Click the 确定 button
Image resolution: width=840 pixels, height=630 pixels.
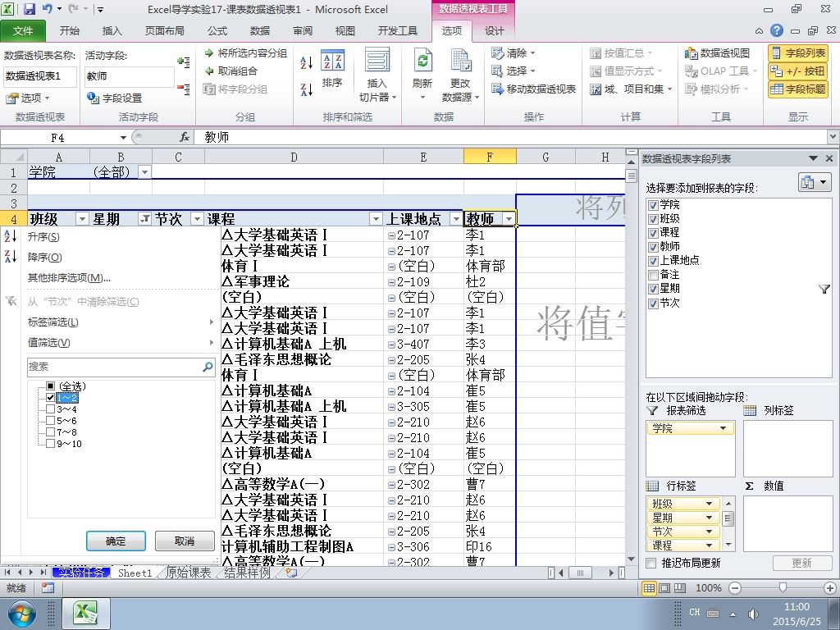pos(116,541)
